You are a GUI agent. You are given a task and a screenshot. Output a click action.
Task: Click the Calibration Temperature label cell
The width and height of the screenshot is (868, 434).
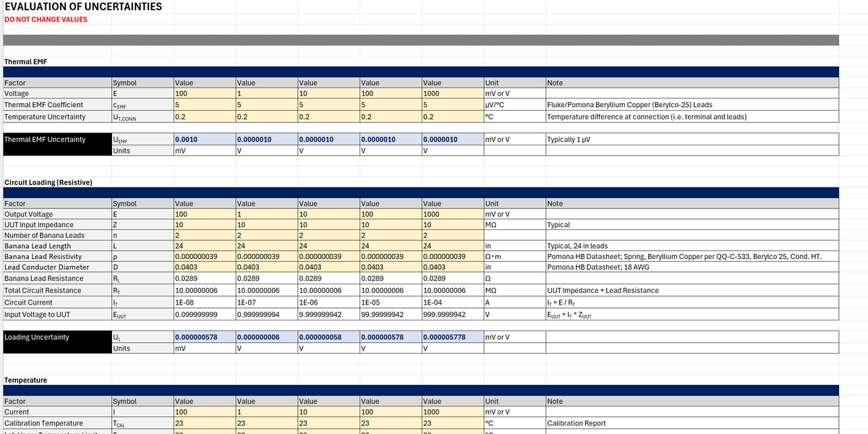43,423
